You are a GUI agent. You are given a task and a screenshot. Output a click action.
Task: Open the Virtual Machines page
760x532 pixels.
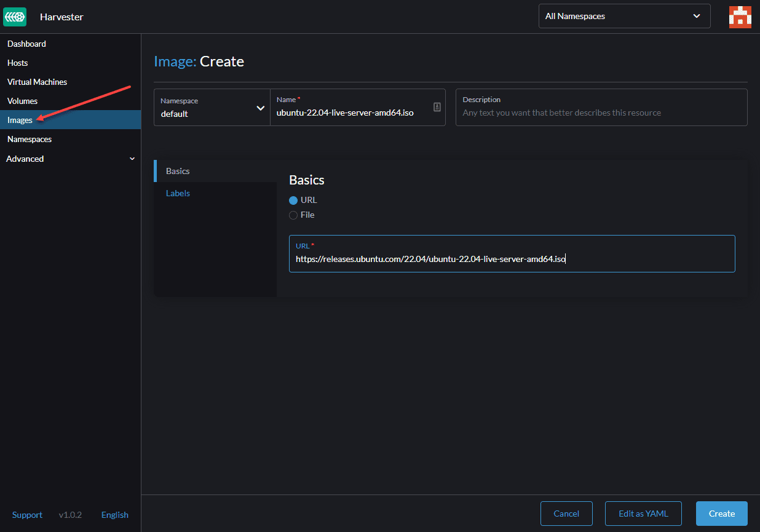click(x=37, y=82)
